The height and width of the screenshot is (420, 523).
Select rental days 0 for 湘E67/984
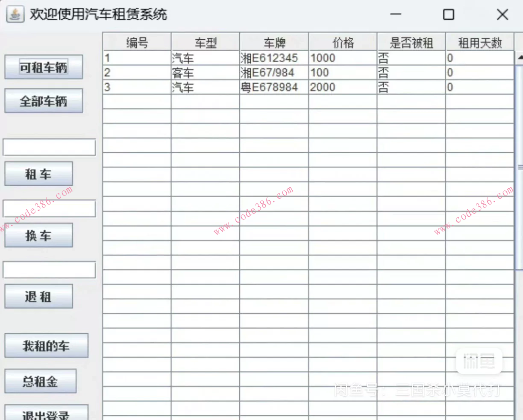pyautogui.click(x=480, y=73)
